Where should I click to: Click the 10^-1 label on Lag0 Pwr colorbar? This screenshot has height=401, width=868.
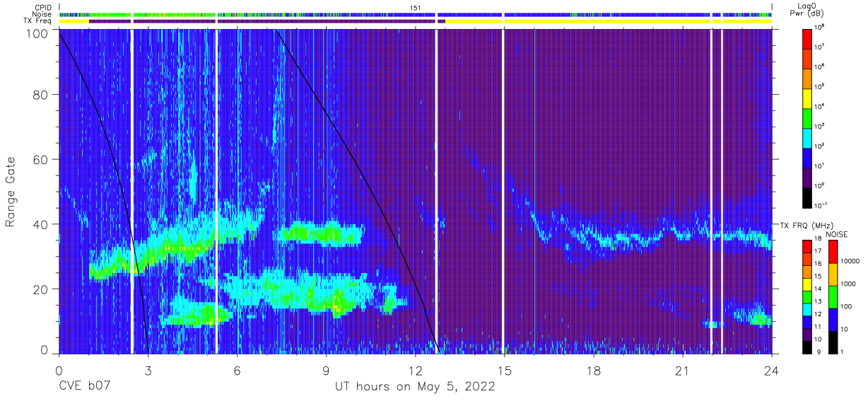coord(821,205)
